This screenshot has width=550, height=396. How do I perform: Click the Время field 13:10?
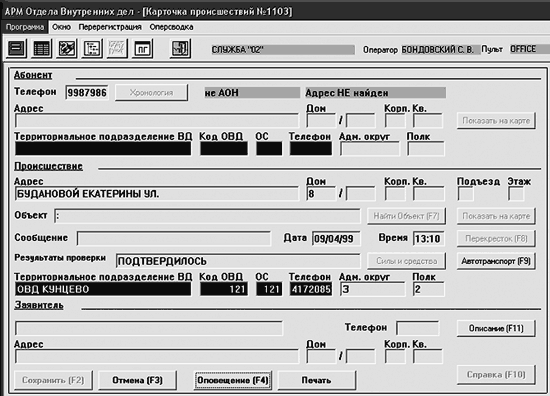point(428,239)
